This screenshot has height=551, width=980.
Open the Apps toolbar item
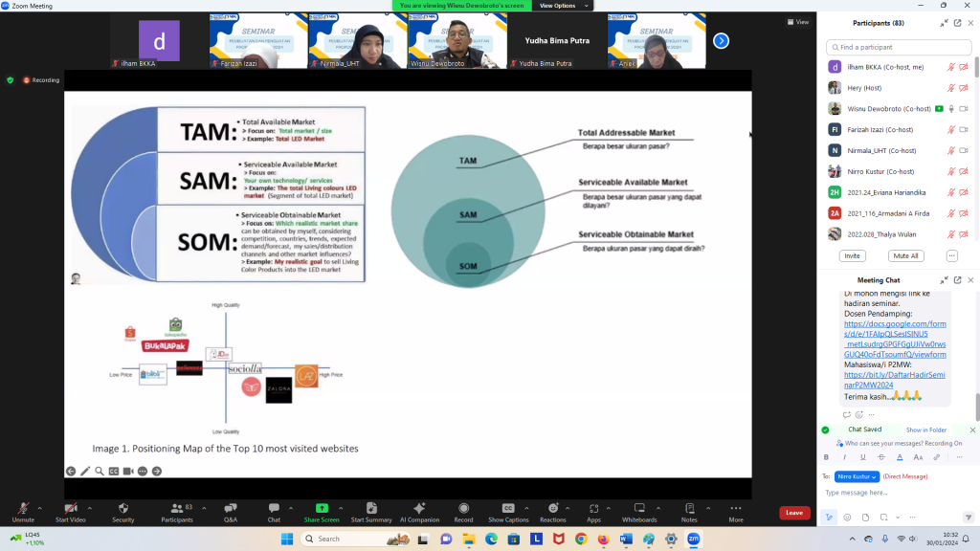[593, 508]
